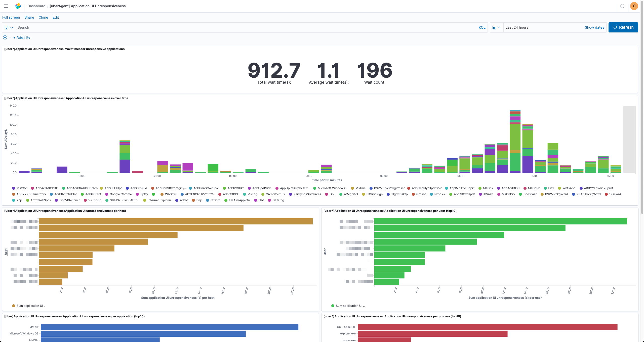Image resolution: width=644 pixels, height=342 pixels.
Task: Click Add filter link
Action: coord(23,37)
